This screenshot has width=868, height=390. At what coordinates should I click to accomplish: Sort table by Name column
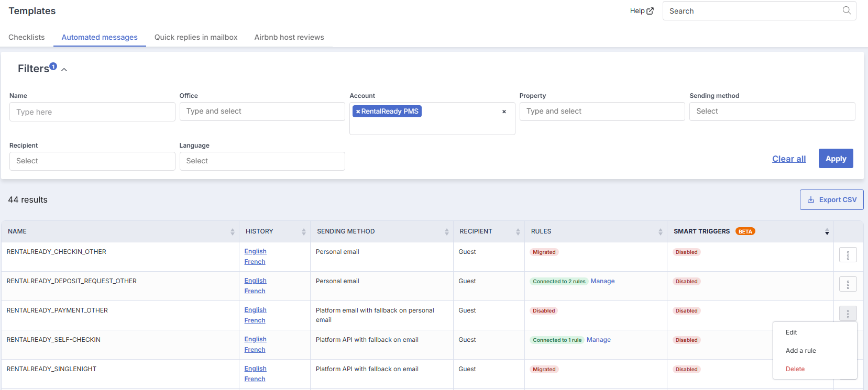pos(233,231)
